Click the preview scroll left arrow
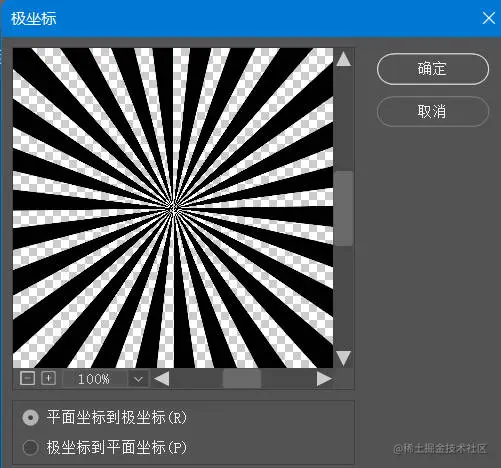 pyautogui.click(x=162, y=379)
